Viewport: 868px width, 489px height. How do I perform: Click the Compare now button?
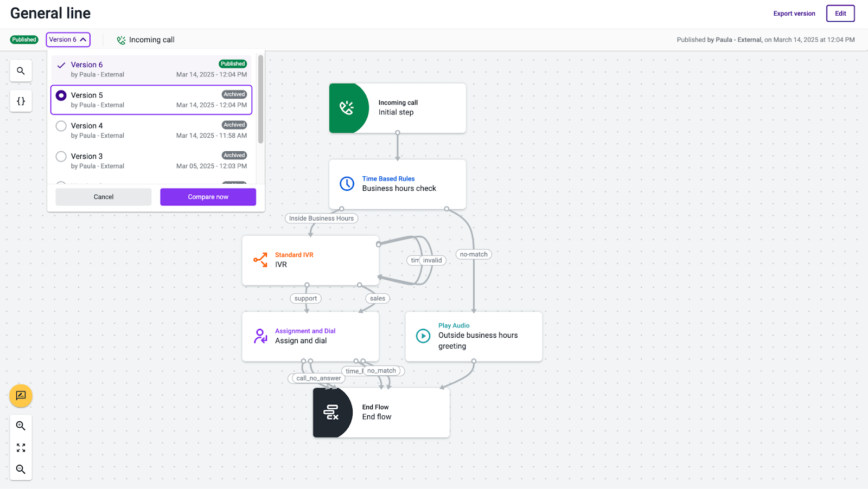point(208,197)
